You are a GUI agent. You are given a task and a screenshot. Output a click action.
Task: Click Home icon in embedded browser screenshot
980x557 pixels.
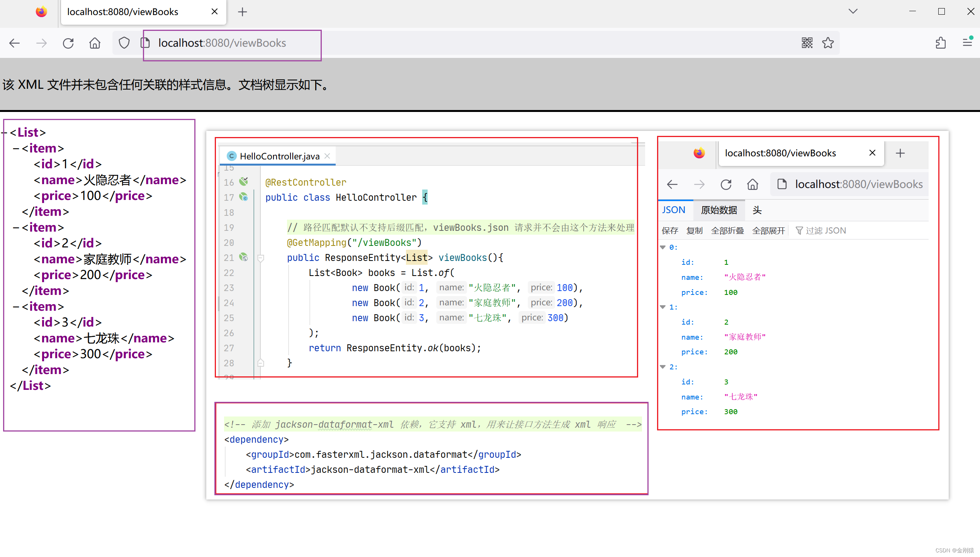coord(752,185)
